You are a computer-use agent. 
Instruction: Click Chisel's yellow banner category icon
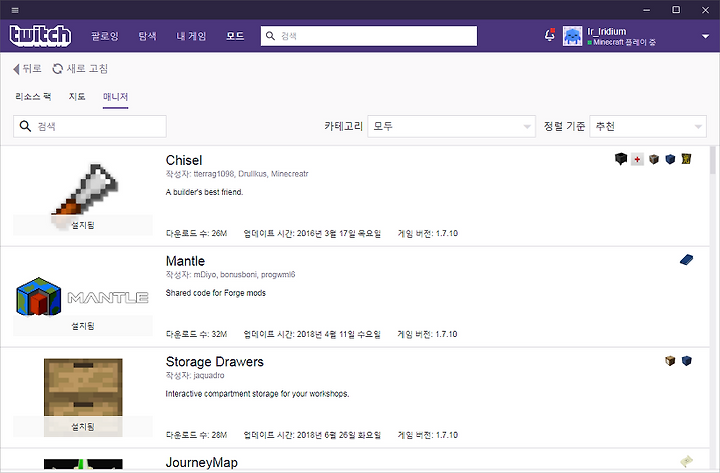coord(686,159)
